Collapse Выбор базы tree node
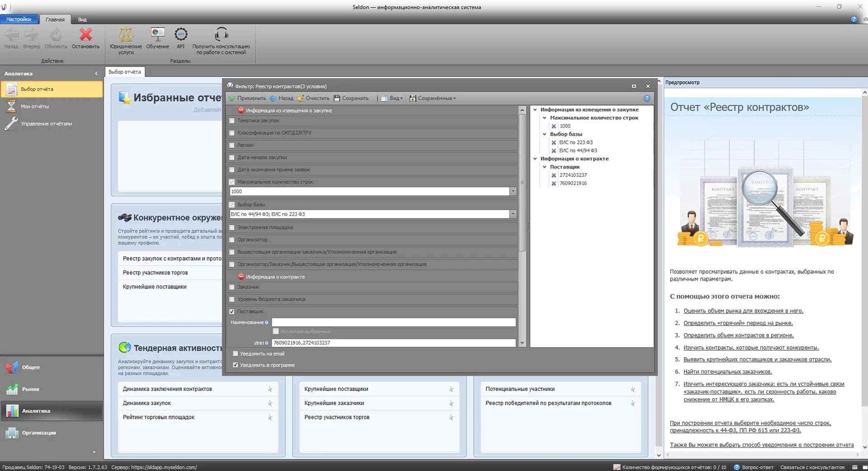The image size is (868, 471). pyautogui.click(x=544, y=134)
